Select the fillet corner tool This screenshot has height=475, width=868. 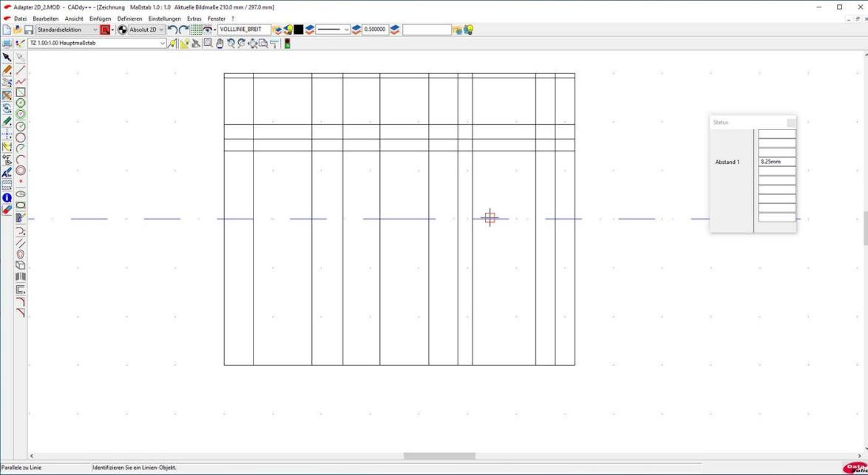click(21, 301)
